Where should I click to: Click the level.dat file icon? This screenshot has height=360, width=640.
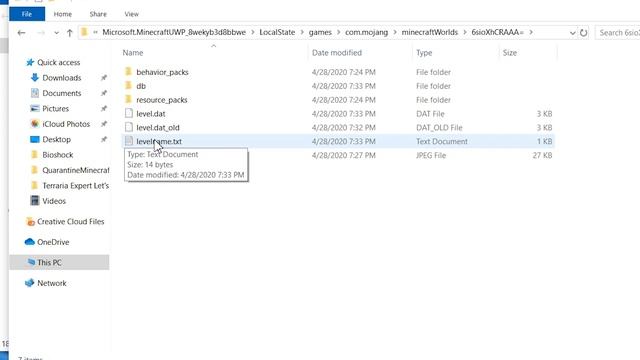click(129, 113)
